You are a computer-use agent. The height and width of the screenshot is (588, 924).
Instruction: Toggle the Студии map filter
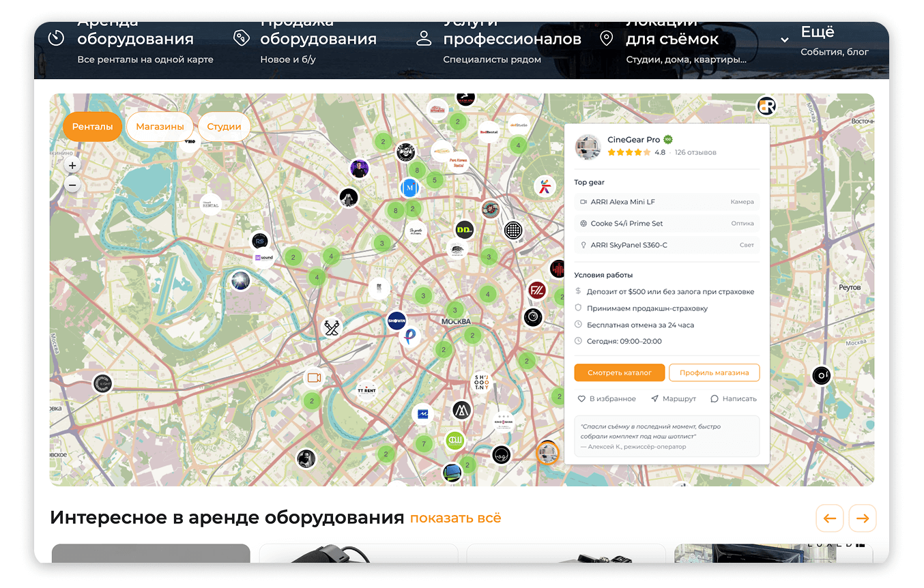click(x=224, y=127)
